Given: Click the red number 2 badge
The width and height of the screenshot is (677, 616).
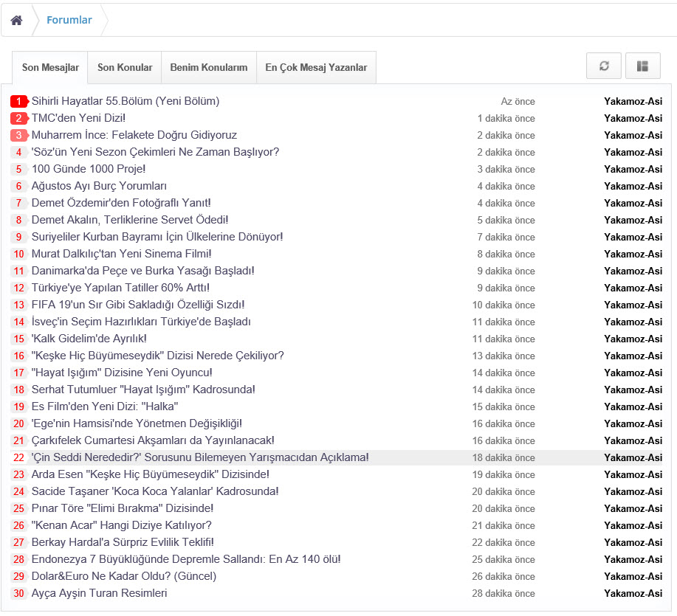Looking at the screenshot, I should (18, 118).
